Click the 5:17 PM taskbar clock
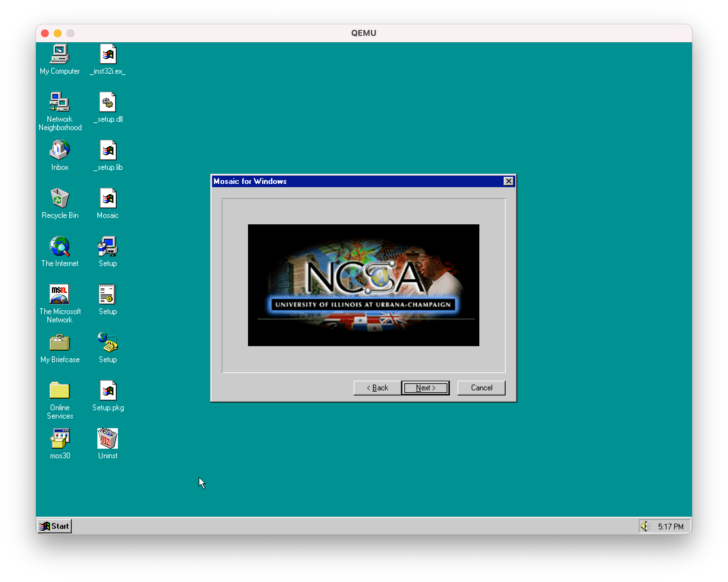The height and width of the screenshot is (582, 728). [x=670, y=526]
